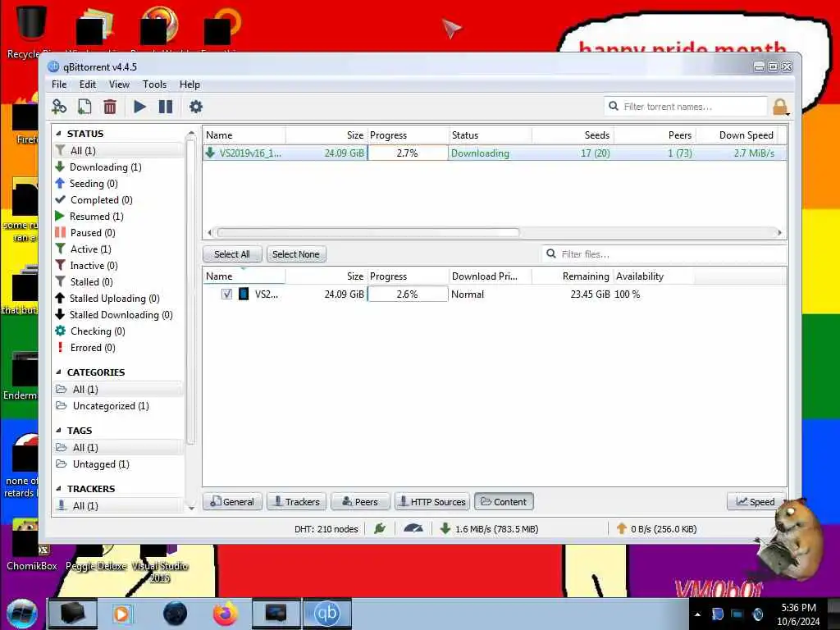Click download speed indicator in status bar
This screenshot has height=630, width=840.
490,529
